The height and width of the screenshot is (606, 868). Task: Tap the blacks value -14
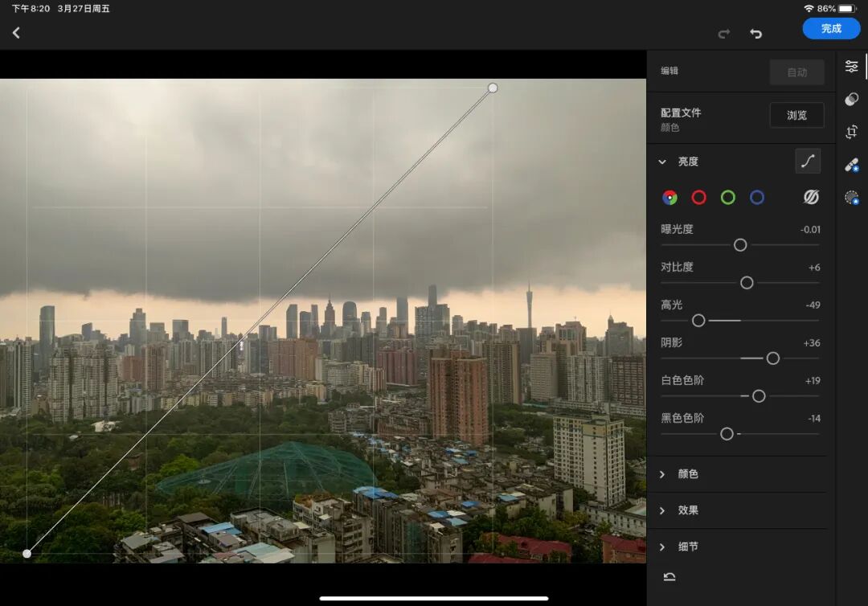coord(813,419)
